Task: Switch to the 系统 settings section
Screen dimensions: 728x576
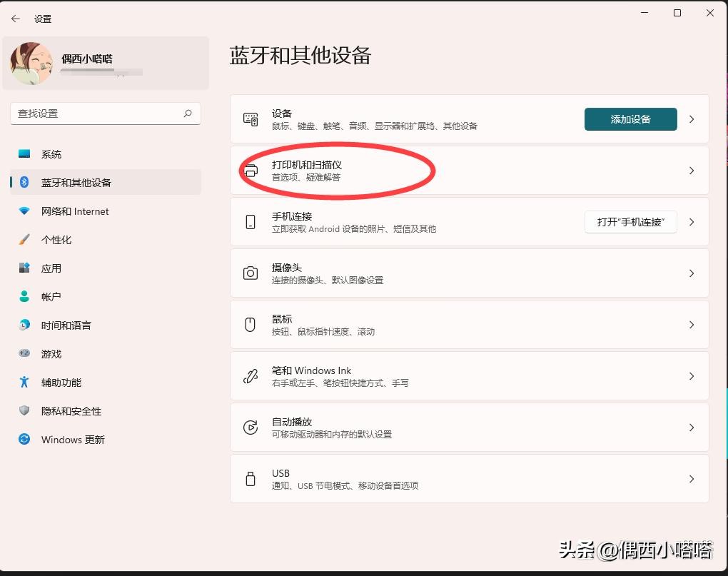Action: tap(50, 154)
